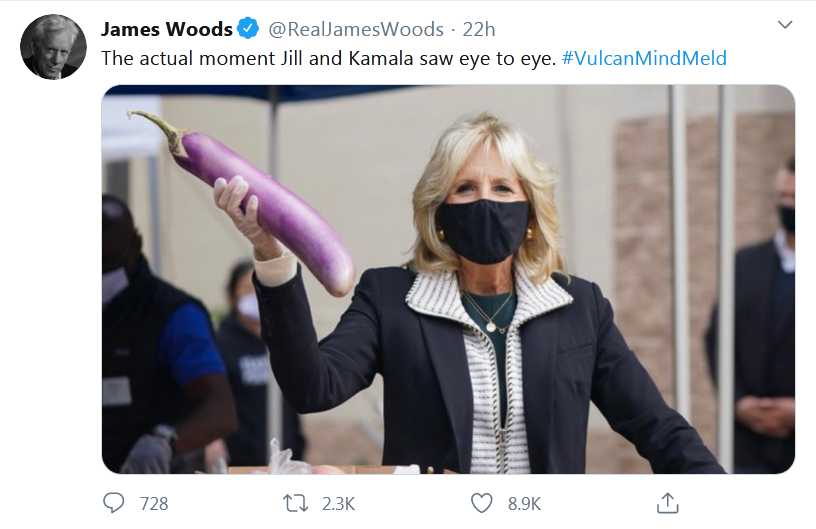Open the reply speech bubble icon
This screenshot has height=529, width=816.
pos(113,503)
